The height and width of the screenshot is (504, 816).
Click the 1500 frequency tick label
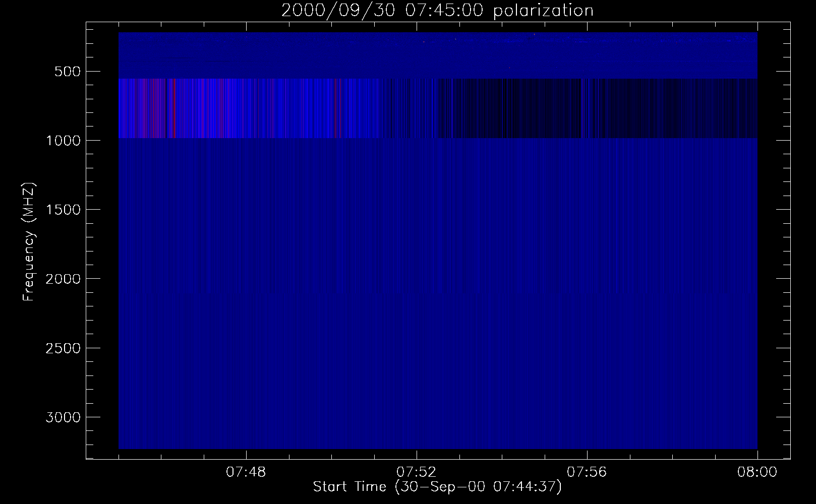coord(63,210)
